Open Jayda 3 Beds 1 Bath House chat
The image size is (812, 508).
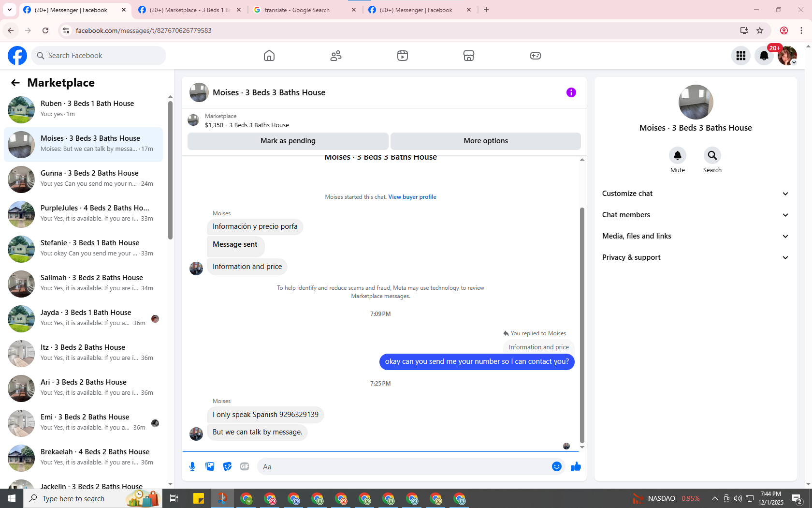83,319
